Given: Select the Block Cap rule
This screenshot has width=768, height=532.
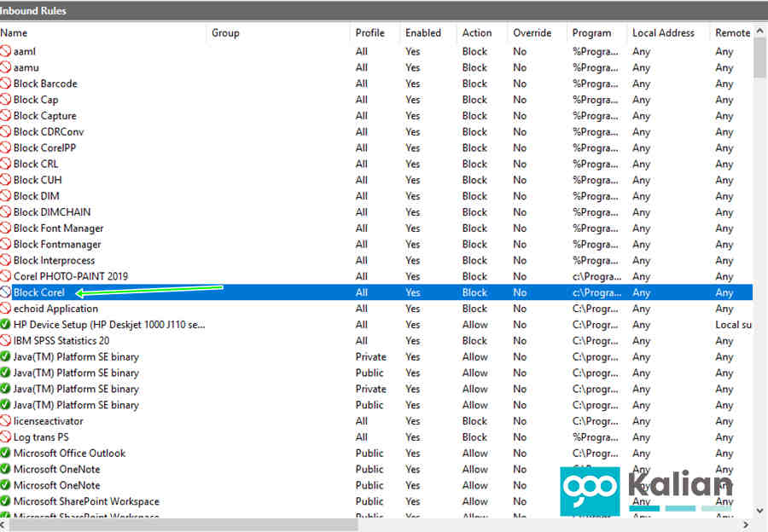Looking at the screenshot, I should click(36, 100).
